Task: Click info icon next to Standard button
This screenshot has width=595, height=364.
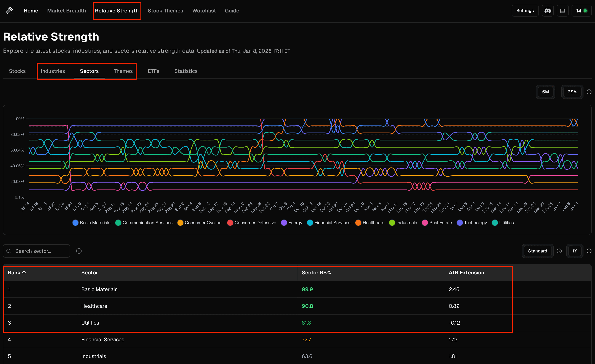Action: [559, 251]
